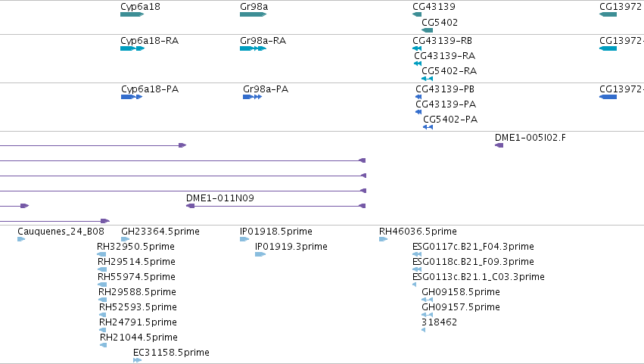Select the IP01919.3prime EST glyph
This screenshot has height=364, width=644.
[260, 254]
